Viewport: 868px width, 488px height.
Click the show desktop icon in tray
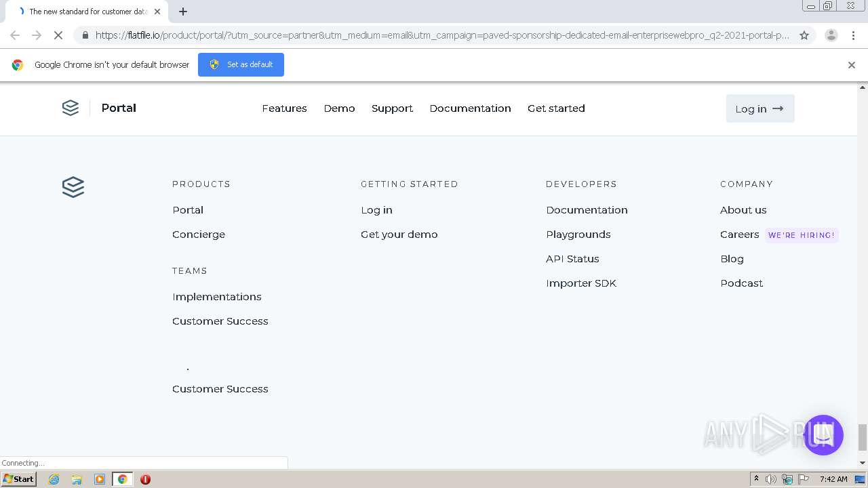click(861, 479)
